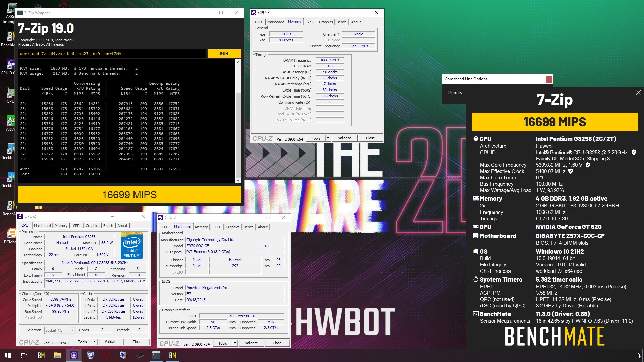Click the NVIDIA GeForce GT 620 text
The image size is (644, 362).
click(569, 227)
